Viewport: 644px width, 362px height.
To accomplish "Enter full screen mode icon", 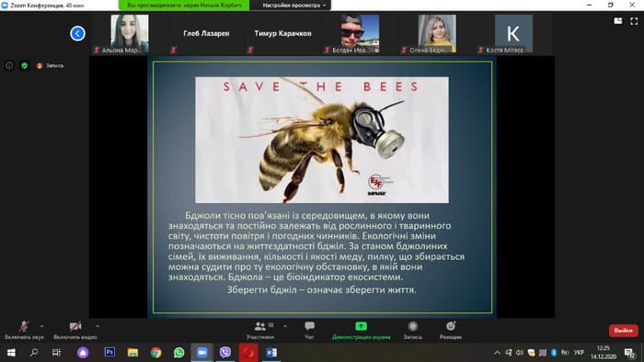I will point(634,21).
